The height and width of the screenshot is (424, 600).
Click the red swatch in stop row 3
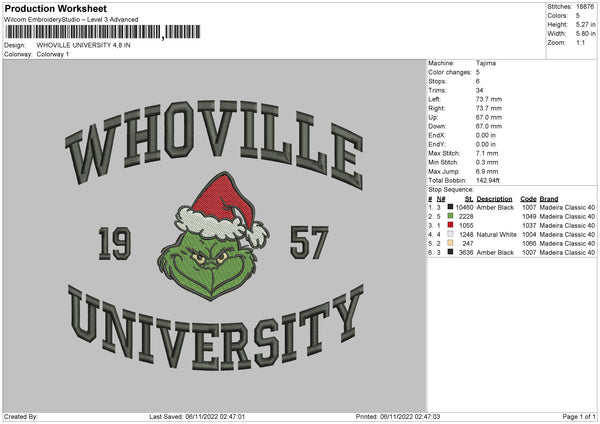click(x=450, y=225)
